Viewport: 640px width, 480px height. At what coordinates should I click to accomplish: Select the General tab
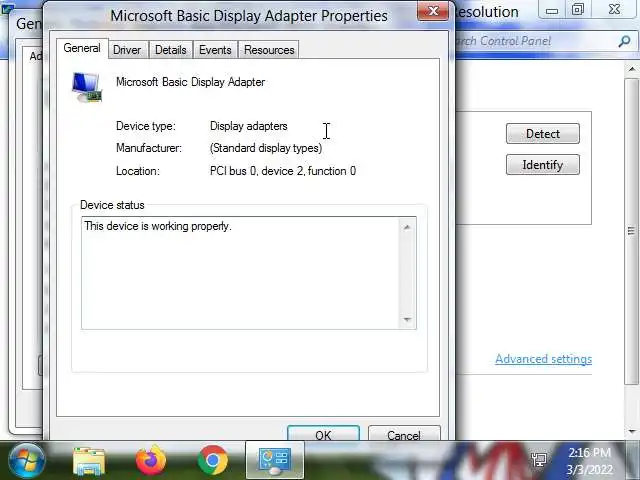click(x=82, y=48)
